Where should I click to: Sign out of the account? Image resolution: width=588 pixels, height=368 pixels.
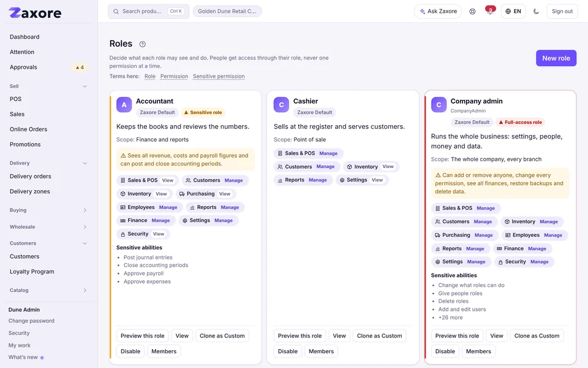562,11
